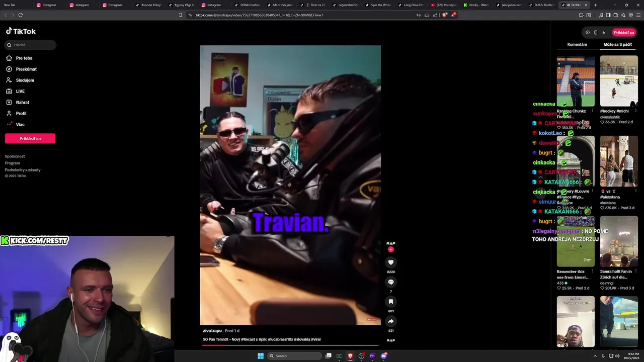Open browser extensions puzzle icon
644x362 pixels.
(581, 15)
